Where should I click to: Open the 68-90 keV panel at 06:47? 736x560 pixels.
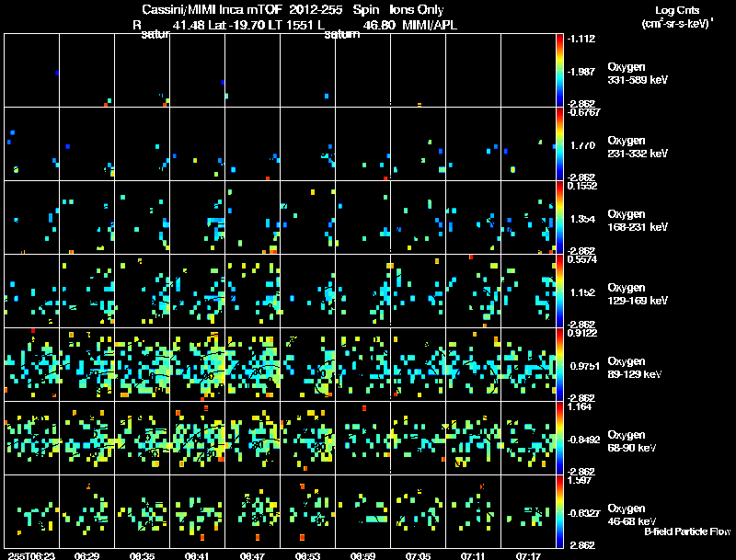tap(252, 439)
